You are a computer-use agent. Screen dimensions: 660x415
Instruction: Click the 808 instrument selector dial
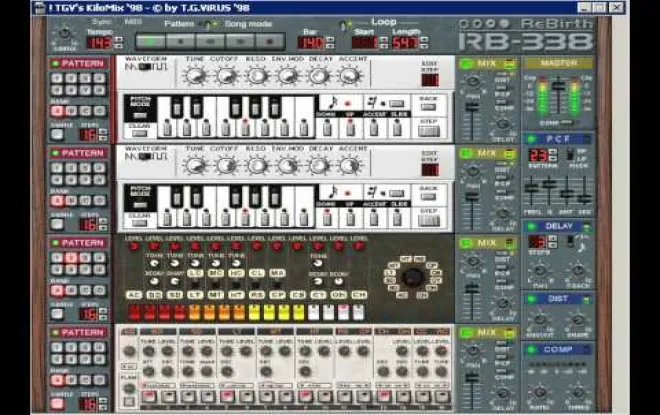[412, 277]
